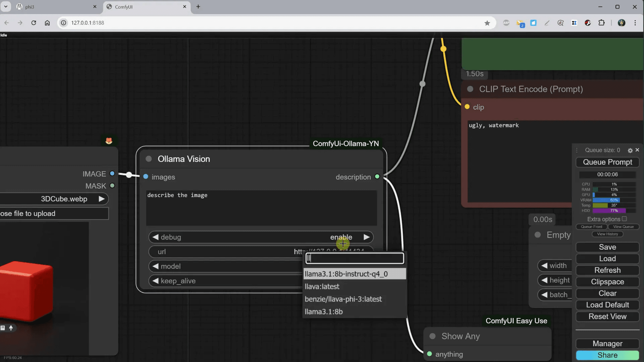The width and height of the screenshot is (644, 362).
Task: Click the bookmark star in the address bar
Action: [488, 23]
